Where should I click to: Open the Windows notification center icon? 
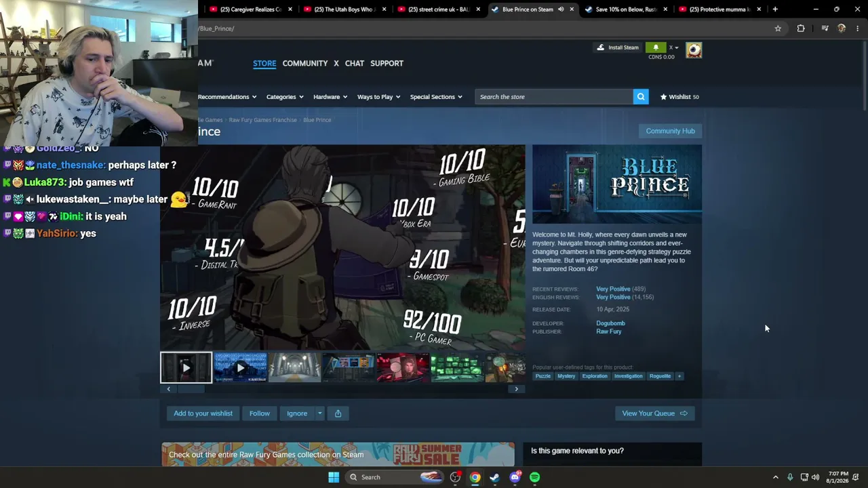(856, 477)
